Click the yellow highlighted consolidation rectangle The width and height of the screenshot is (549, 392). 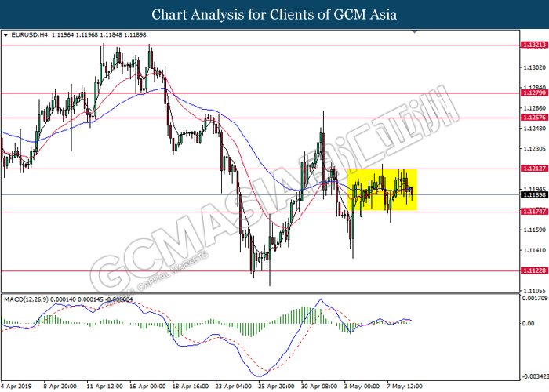382,190
